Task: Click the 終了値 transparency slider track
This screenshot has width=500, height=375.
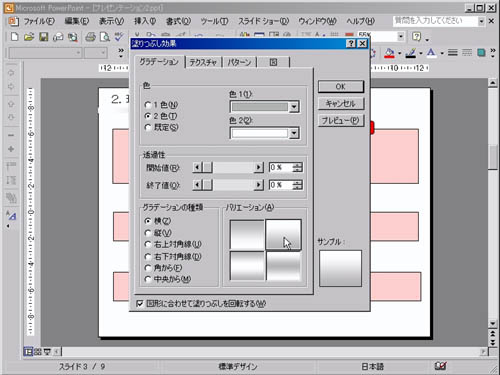Action: tap(232, 185)
